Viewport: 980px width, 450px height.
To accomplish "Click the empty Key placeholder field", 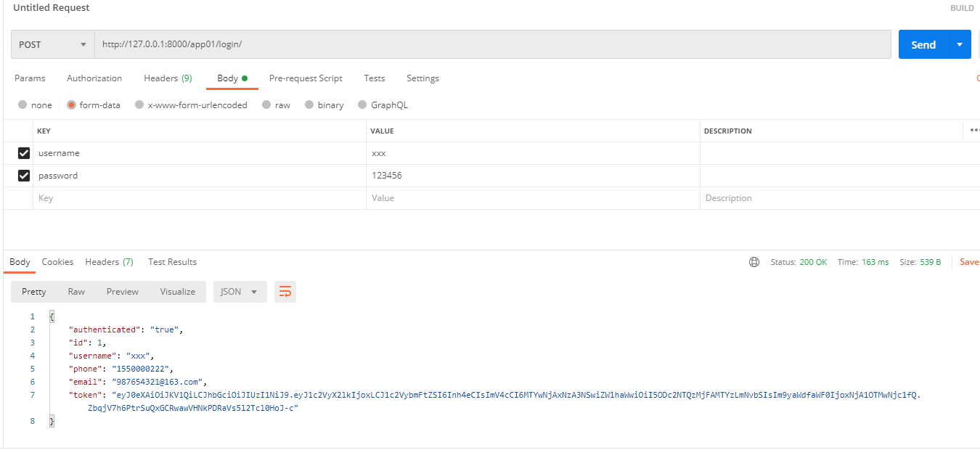I will (199, 198).
